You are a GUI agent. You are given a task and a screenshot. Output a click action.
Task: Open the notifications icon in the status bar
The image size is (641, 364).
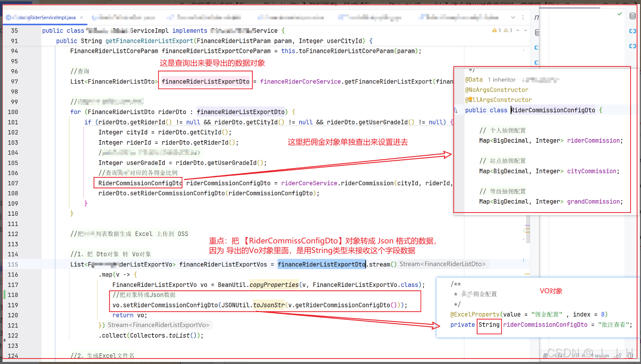point(630,355)
